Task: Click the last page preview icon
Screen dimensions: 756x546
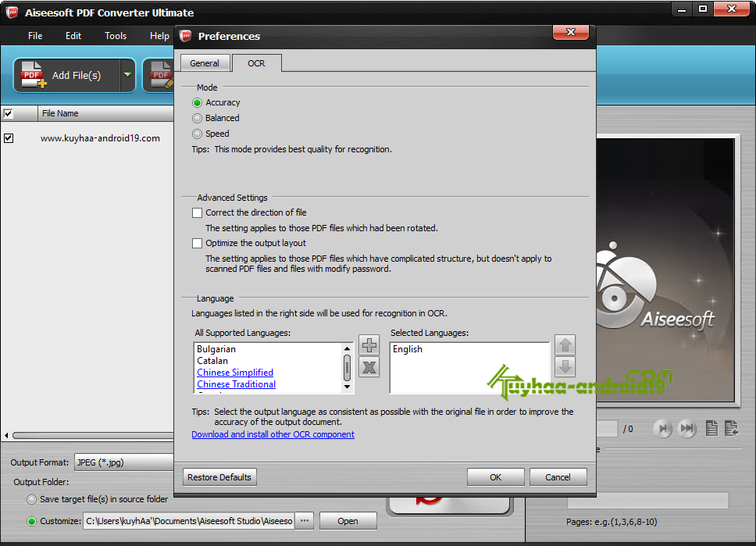Action: pyautogui.click(x=687, y=428)
